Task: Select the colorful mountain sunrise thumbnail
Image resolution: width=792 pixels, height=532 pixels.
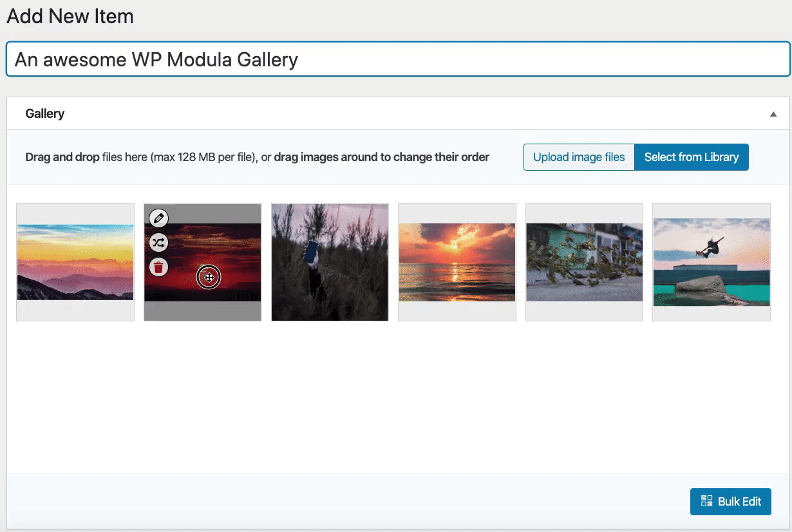Action: tap(75, 262)
